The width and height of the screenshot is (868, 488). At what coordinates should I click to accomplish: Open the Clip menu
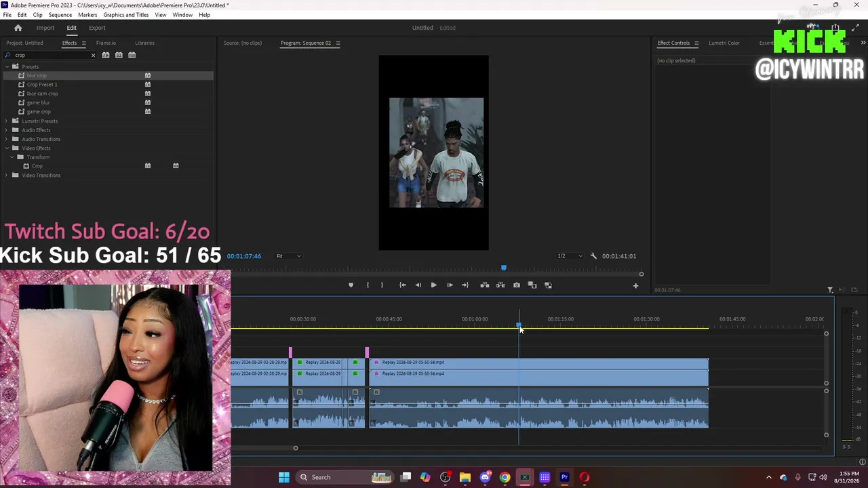click(x=37, y=15)
